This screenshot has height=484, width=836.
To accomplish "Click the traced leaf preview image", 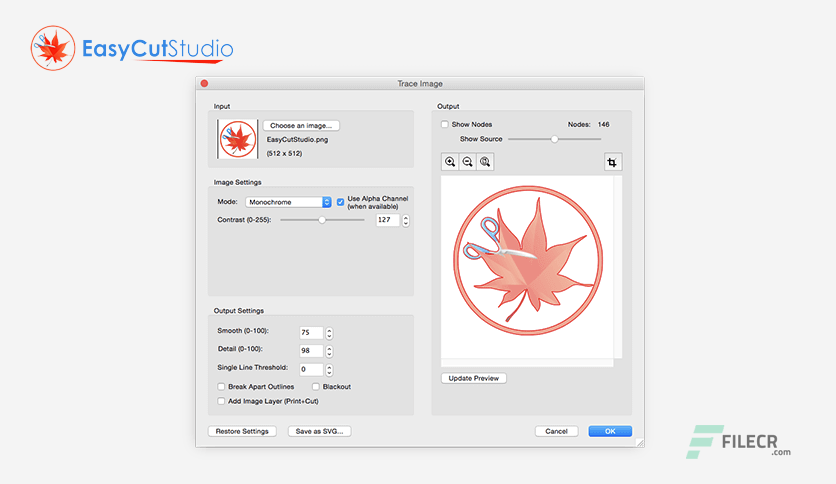I will point(528,260).
